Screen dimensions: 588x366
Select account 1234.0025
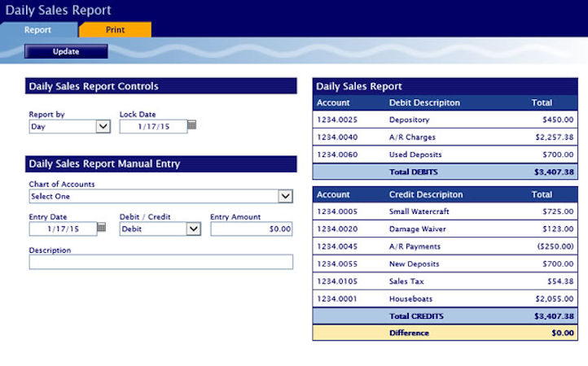(337, 120)
